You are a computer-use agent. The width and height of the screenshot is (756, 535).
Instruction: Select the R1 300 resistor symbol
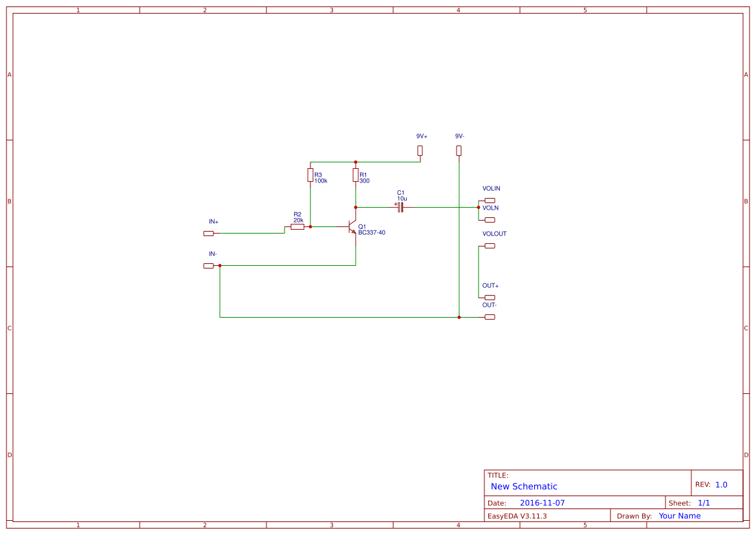356,175
